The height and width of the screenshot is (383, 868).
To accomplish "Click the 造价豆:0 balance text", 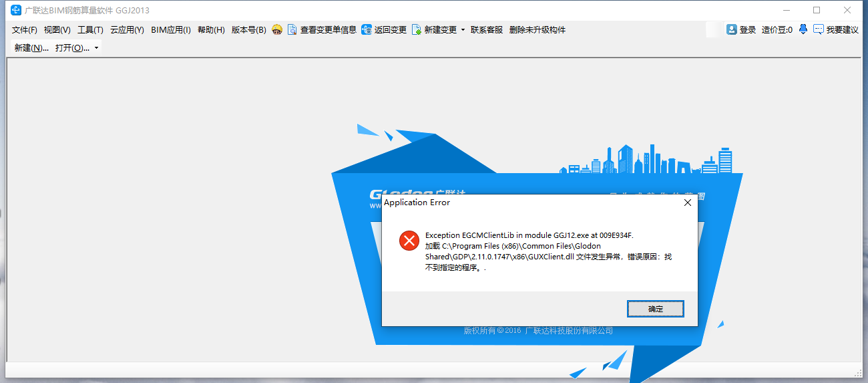I will pyautogui.click(x=777, y=30).
